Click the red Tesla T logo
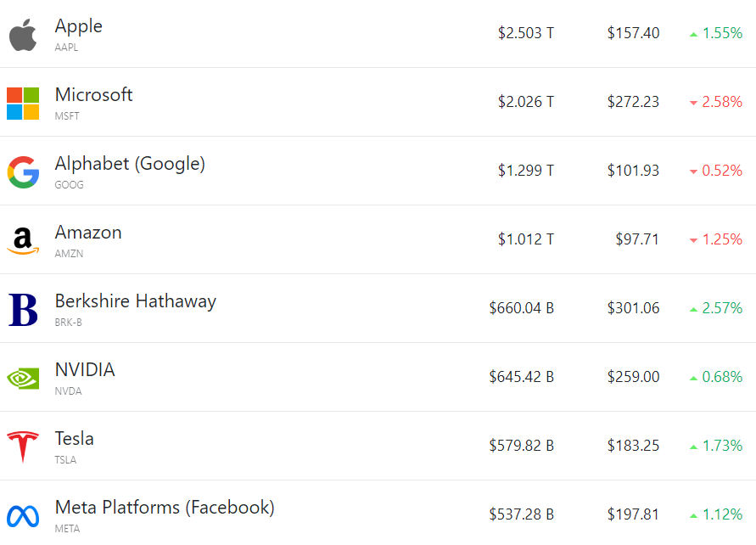 coord(23,447)
